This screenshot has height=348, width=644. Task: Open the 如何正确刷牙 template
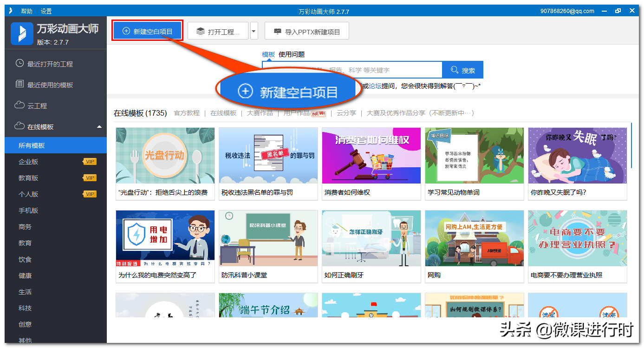coord(371,247)
